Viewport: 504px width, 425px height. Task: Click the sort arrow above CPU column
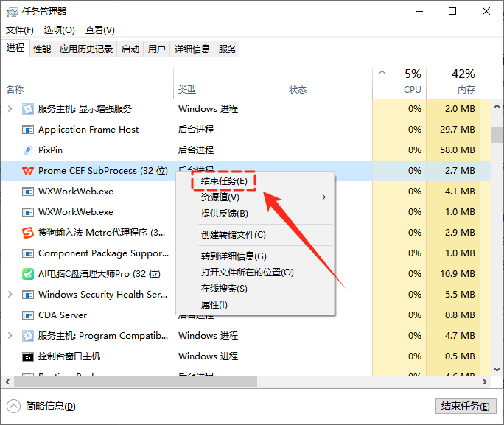pyautogui.click(x=382, y=72)
